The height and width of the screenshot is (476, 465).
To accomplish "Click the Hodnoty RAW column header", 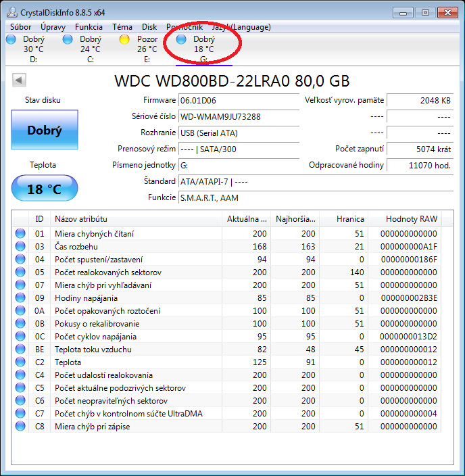I will 405,219.
